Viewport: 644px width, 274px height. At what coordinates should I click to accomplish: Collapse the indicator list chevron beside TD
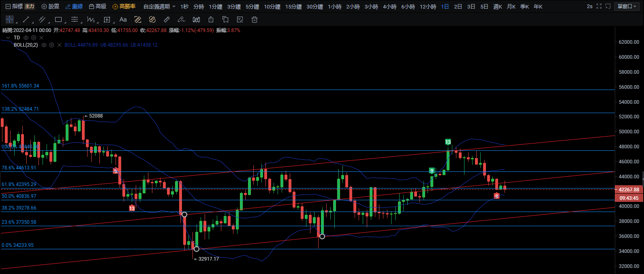8,38
